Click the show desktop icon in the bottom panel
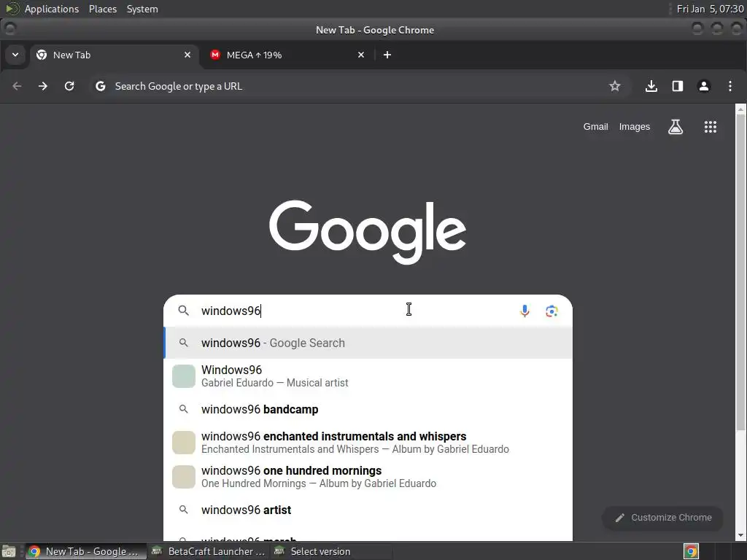Screen dimensions: 747x560 point(9,551)
